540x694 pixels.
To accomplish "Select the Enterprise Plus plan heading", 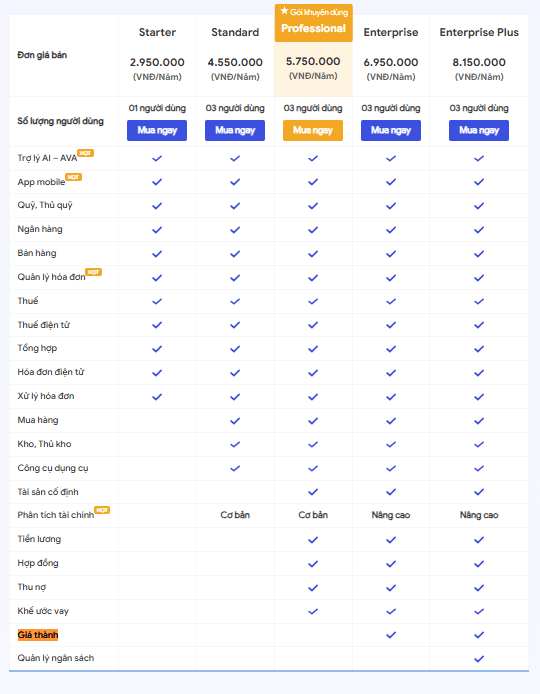I will click(x=479, y=32).
